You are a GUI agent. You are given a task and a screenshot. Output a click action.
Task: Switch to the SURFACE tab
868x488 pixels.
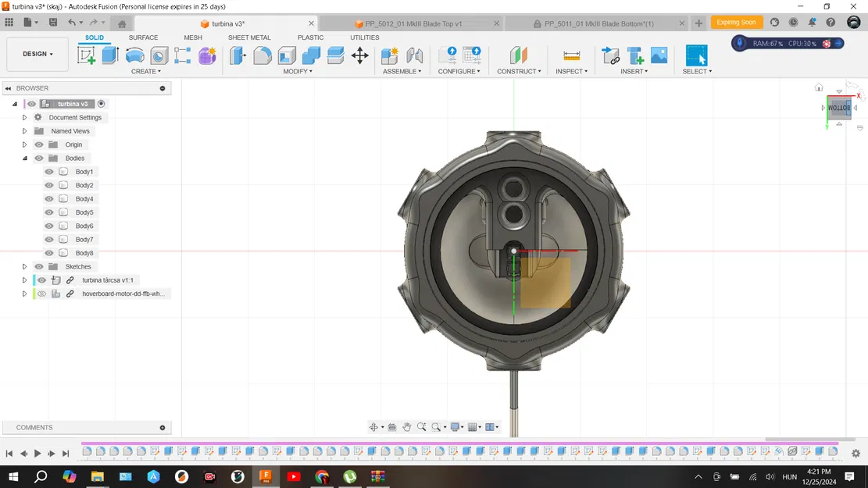click(x=143, y=37)
